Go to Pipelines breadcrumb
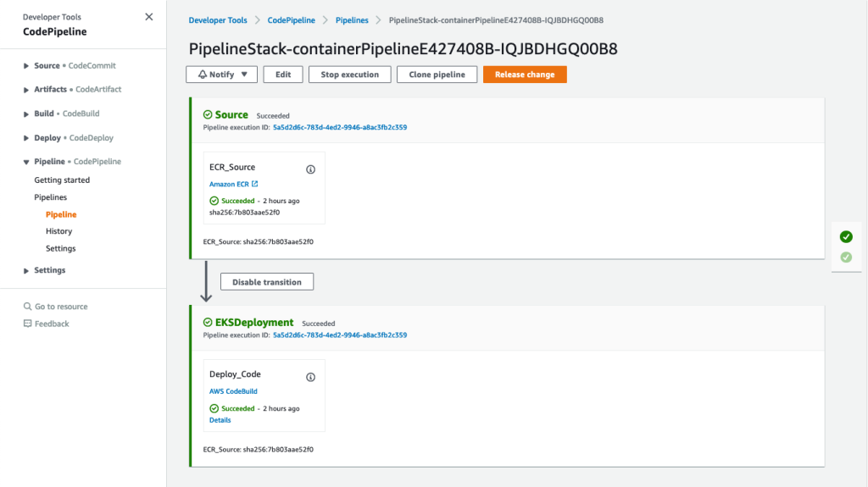This screenshot has height=487, width=868. coord(352,20)
